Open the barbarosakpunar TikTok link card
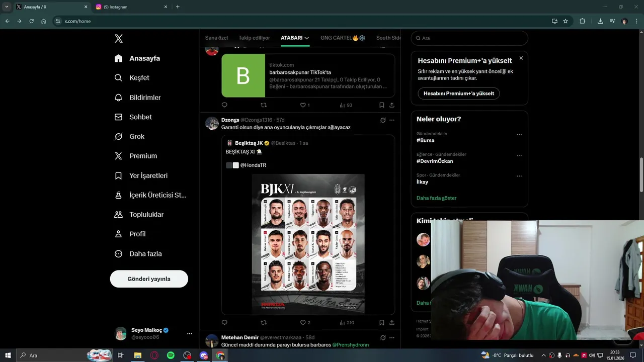644x362 pixels. (308, 75)
